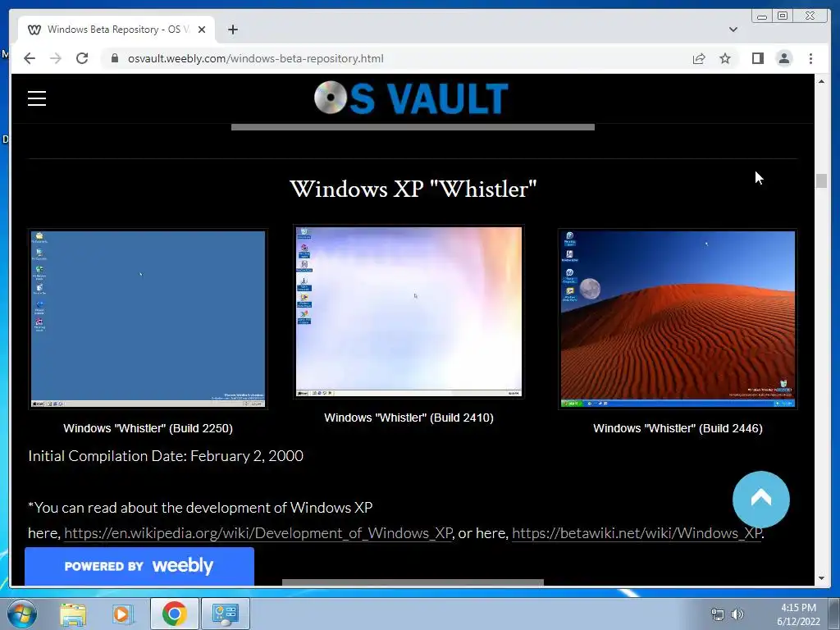This screenshot has height=630, width=840.
Task: Share this page from the address bar
Action: pos(699,58)
